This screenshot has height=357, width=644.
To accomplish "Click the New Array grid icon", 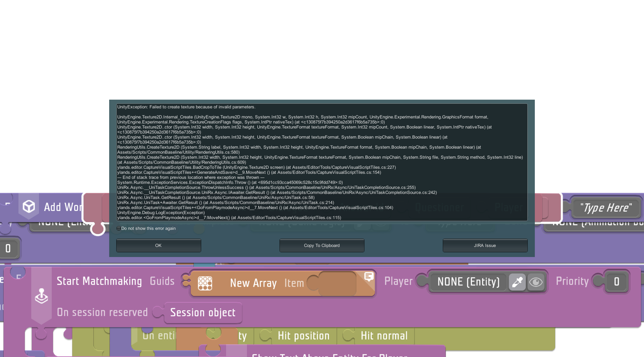I will 205,283.
